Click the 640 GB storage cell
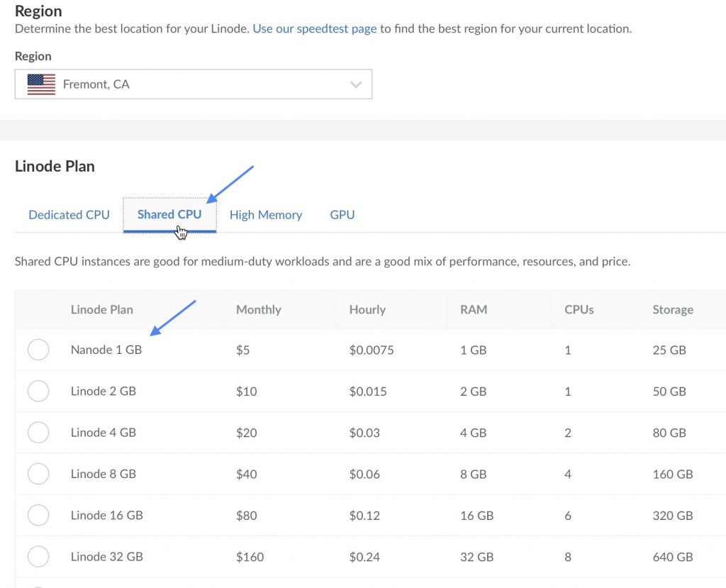726x588 pixels. tap(673, 557)
